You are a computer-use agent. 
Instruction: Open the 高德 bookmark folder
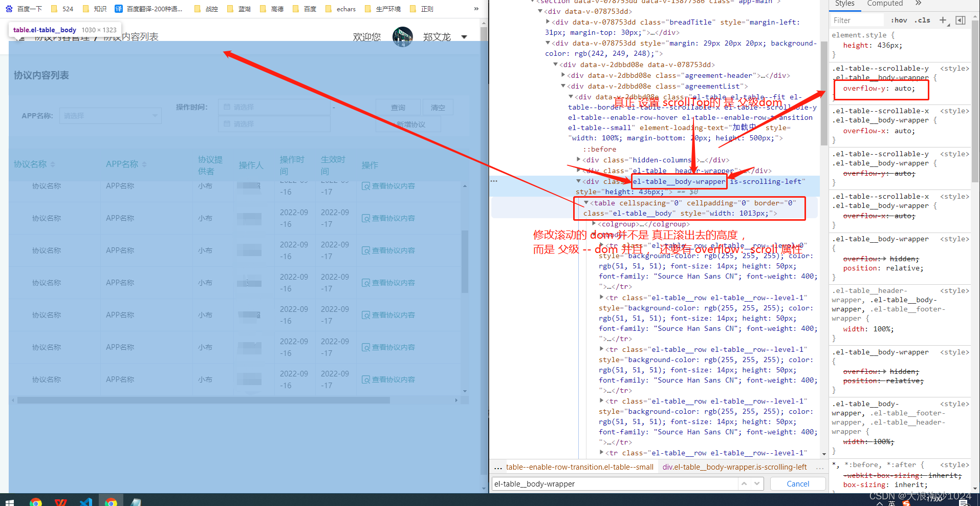point(272,9)
